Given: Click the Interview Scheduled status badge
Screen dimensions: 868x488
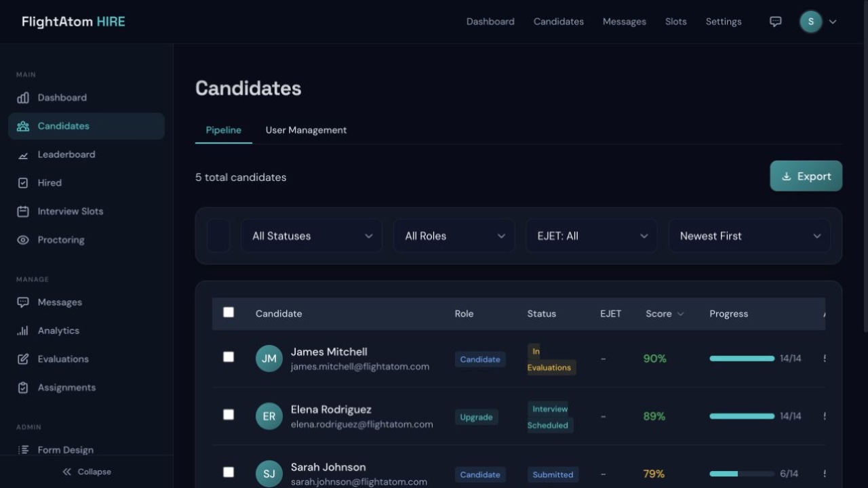Looking at the screenshot, I should click(x=550, y=417).
